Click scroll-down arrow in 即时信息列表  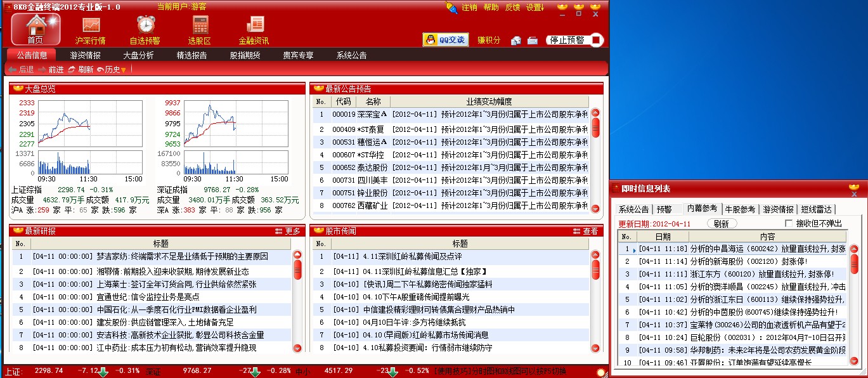(854, 360)
